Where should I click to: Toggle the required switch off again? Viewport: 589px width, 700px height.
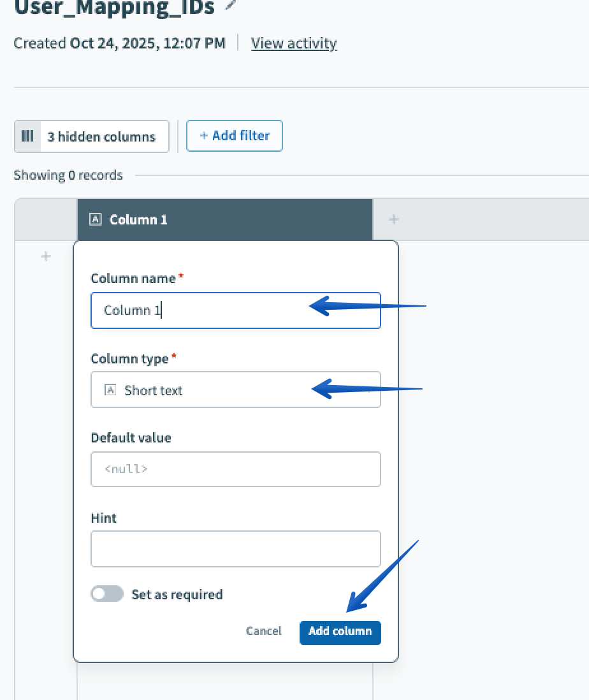(x=106, y=594)
